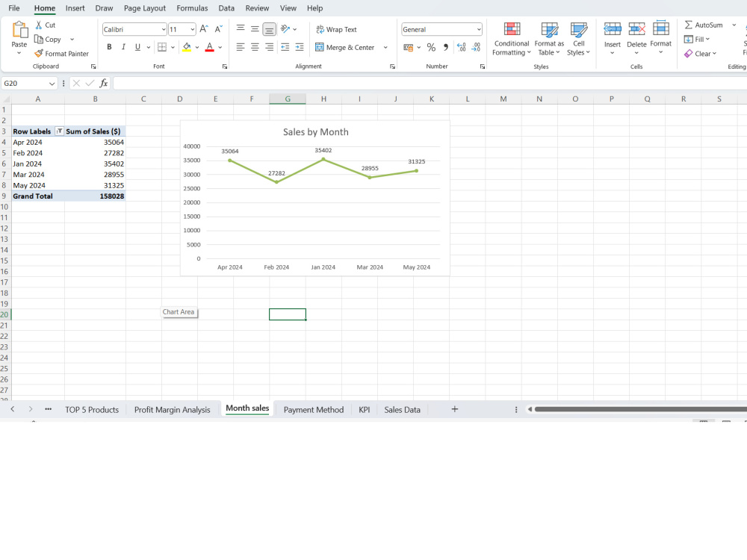Image resolution: width=747 pixels, height=560 pixels.
Task: Show hidden sheet tabs via ellipsis
Action: coord(48,409)
